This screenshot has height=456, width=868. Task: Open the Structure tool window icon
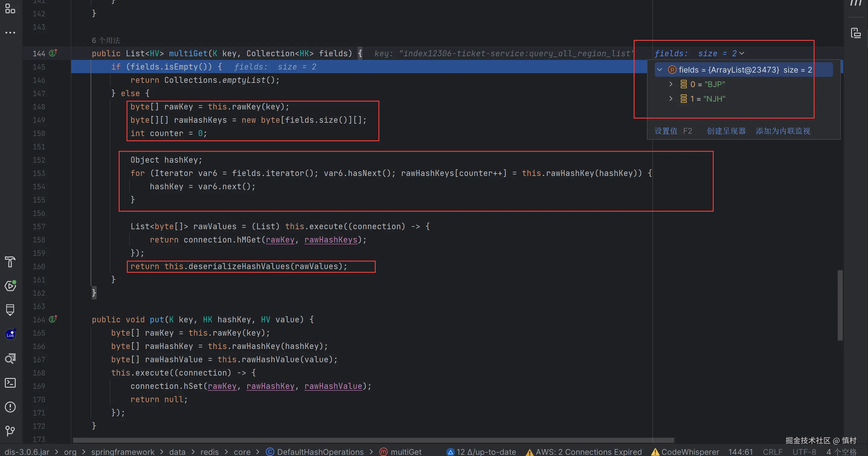click(10, 8)
